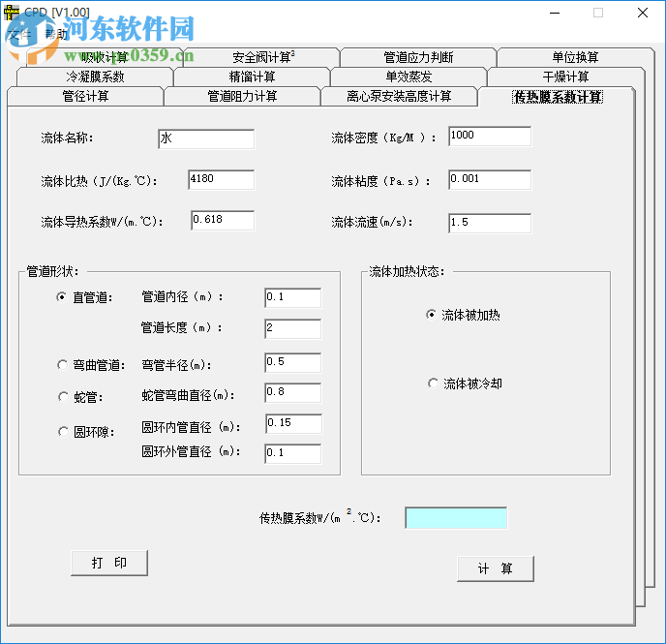Minimize the CPD window
666x644 pixels.
tap(555, 14)
